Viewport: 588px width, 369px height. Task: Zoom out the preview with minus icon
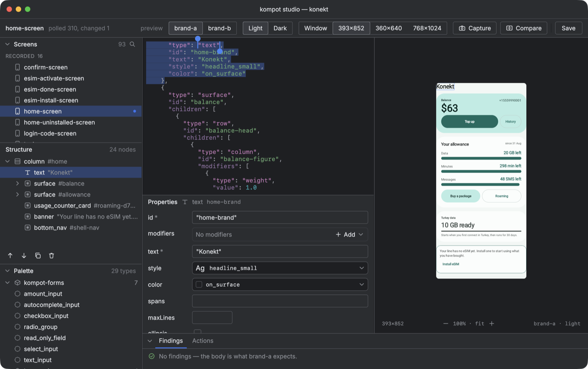(x=446, y=324)
